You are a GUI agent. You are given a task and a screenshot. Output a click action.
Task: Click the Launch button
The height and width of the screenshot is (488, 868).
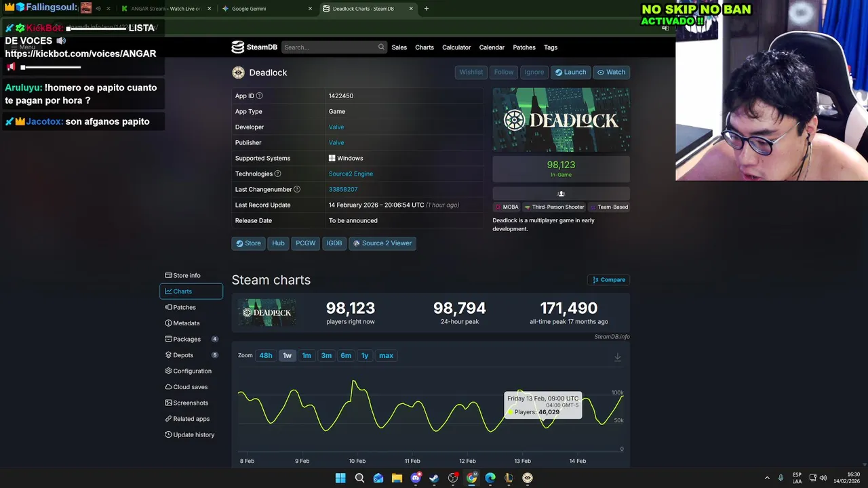(x=570, y=73)
